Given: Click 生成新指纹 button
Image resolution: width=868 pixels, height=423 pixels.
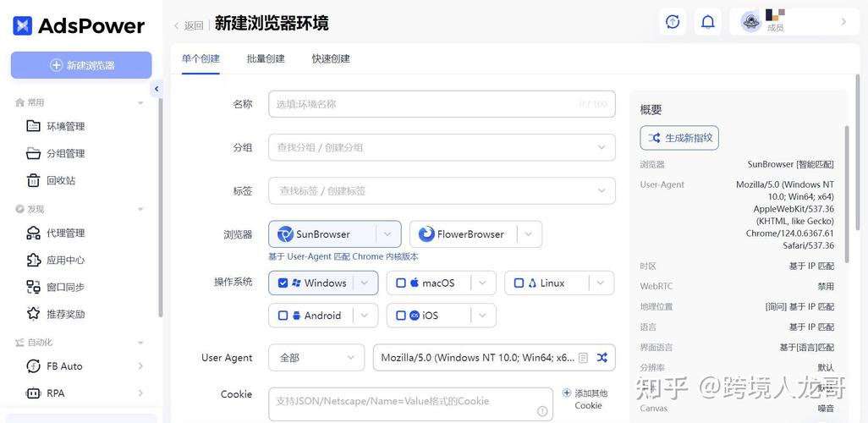Looking at the screenshot, I should click(679, 138).
